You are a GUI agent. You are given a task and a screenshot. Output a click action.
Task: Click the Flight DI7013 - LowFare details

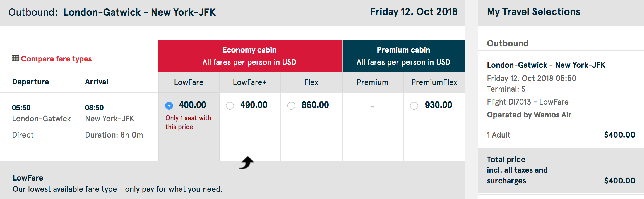pyautogui.click(x=528, y=102)
